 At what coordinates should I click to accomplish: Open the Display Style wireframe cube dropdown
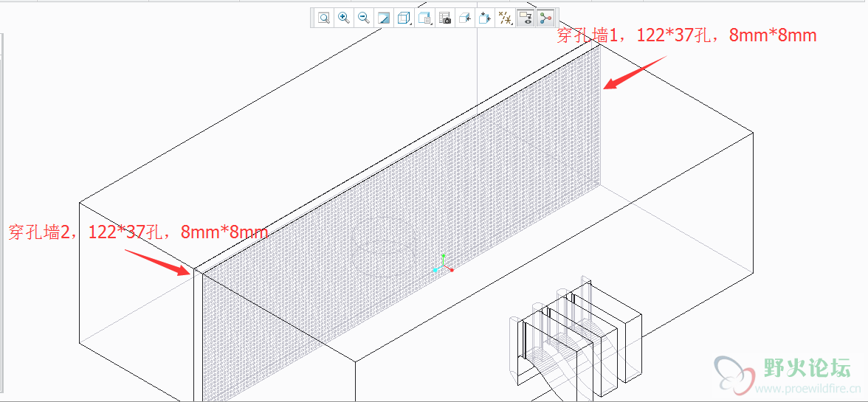(404, 18)
